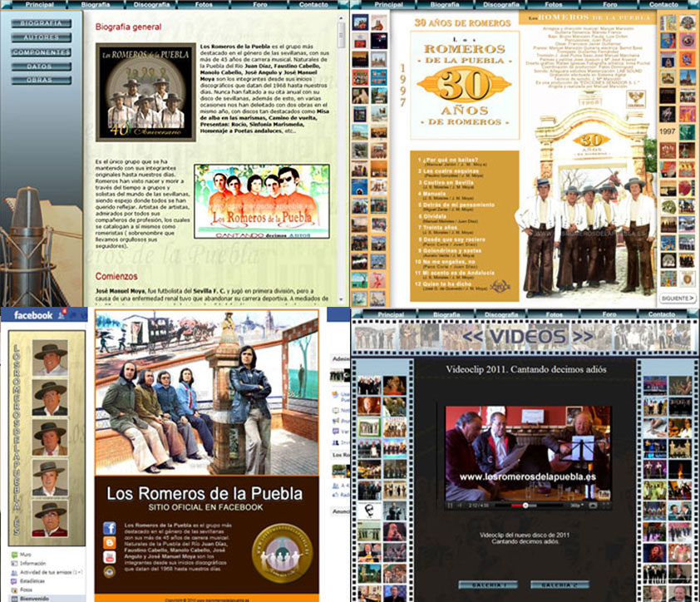Click the facebook logo
700x602 pixels.
tap(33, 315)
